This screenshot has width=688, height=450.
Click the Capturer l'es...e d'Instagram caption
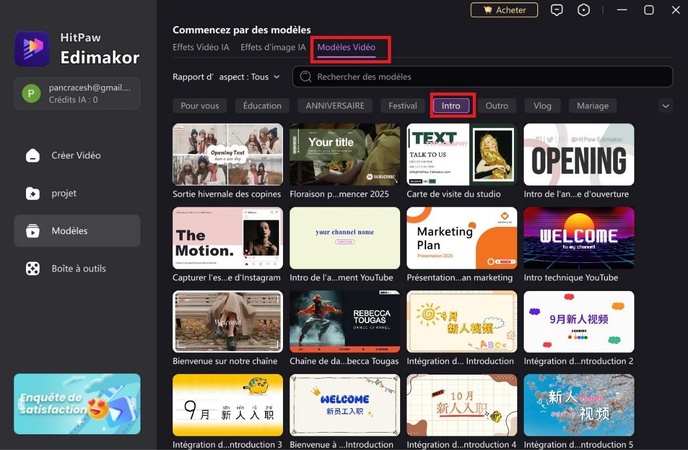tap(226, 278)
